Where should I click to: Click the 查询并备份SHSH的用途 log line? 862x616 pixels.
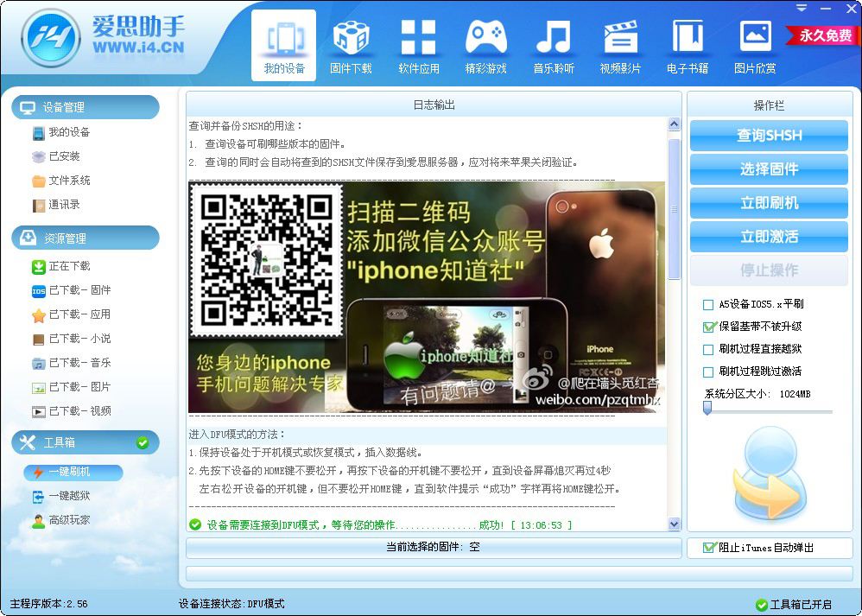[246, 126]
